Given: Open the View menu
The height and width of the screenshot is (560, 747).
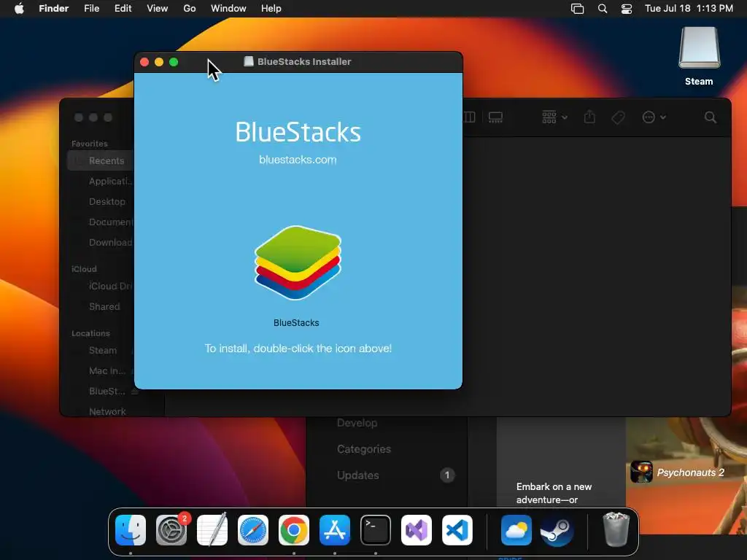Looking at the screenshot, I should click(158, 9).
